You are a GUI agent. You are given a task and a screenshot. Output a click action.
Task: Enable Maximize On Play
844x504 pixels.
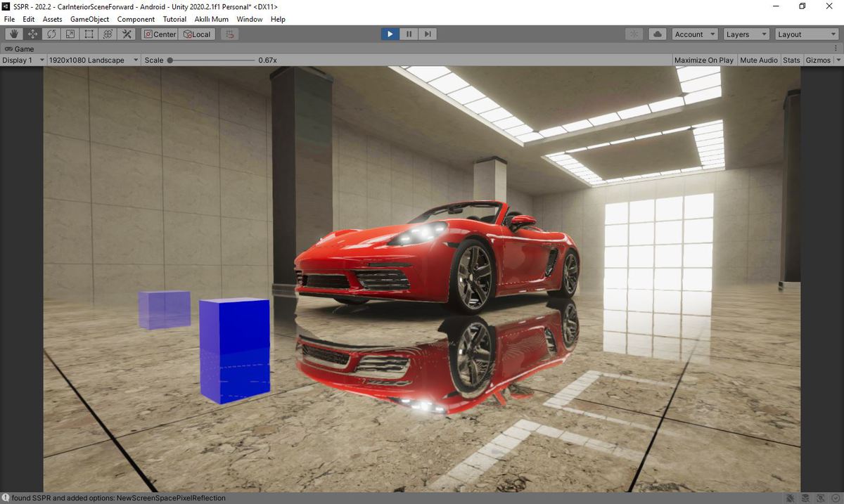point(703,60)
